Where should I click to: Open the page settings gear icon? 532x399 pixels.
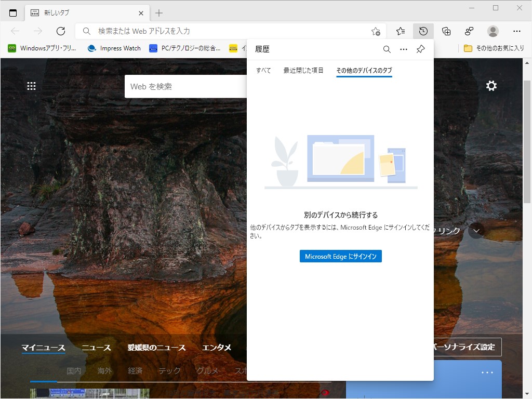tap(491, 86)
